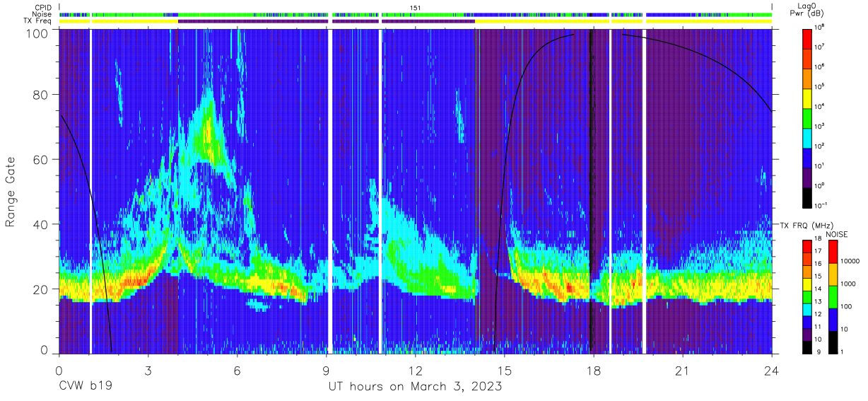This screenshot has width=868, height=401.
Task: Click the '17' tick on TX FRQ colorbar
Action: click(x=819, y=251)
